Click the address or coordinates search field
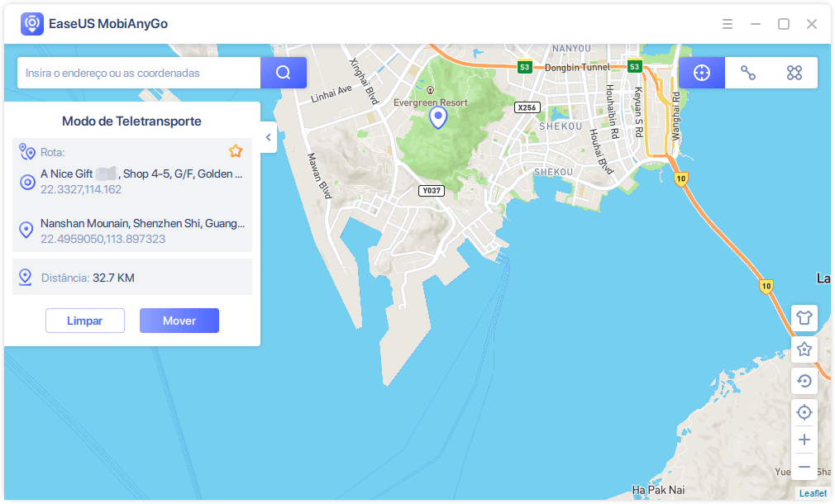This screenshot has height=504, width=835. [139, 73]
